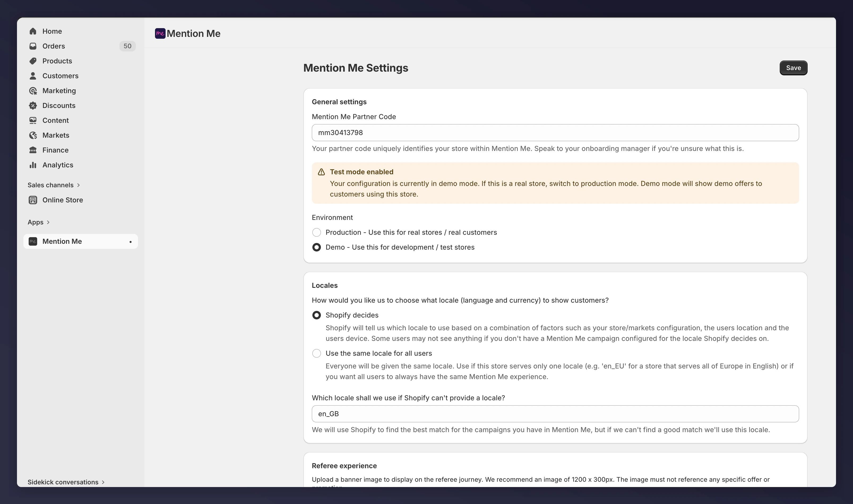Open Online Store sales channel
This screenshot has height=504, width=853.
(x=80, y=200)
